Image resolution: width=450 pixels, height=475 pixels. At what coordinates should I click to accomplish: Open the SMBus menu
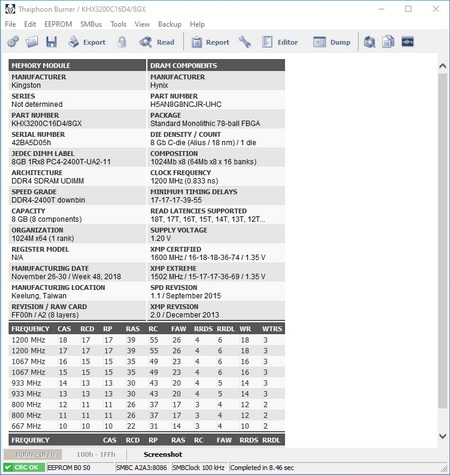91,24
